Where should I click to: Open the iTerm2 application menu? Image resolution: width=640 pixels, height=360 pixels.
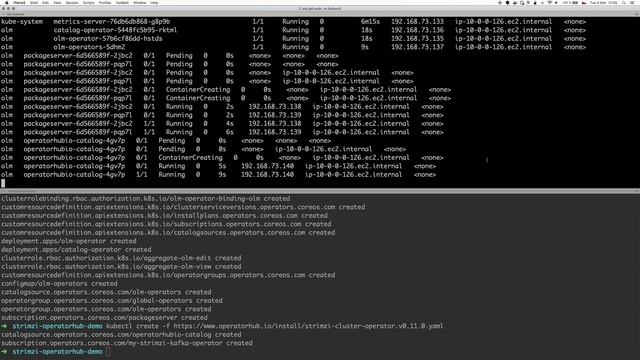[x=19, y=2]
